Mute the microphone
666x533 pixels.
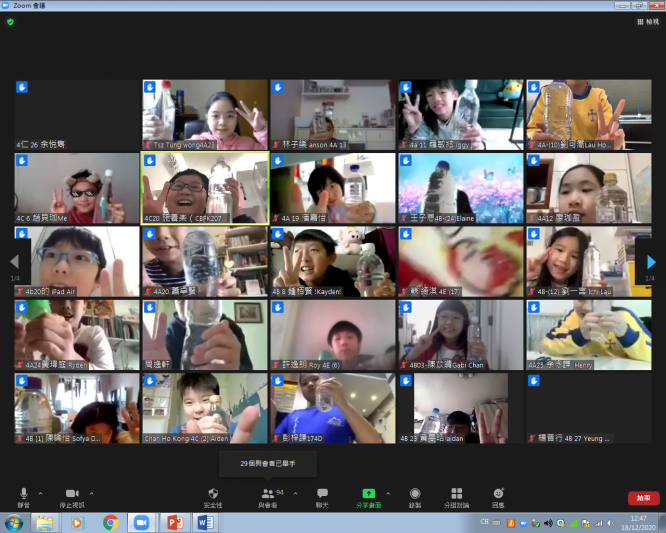(23, 496)
